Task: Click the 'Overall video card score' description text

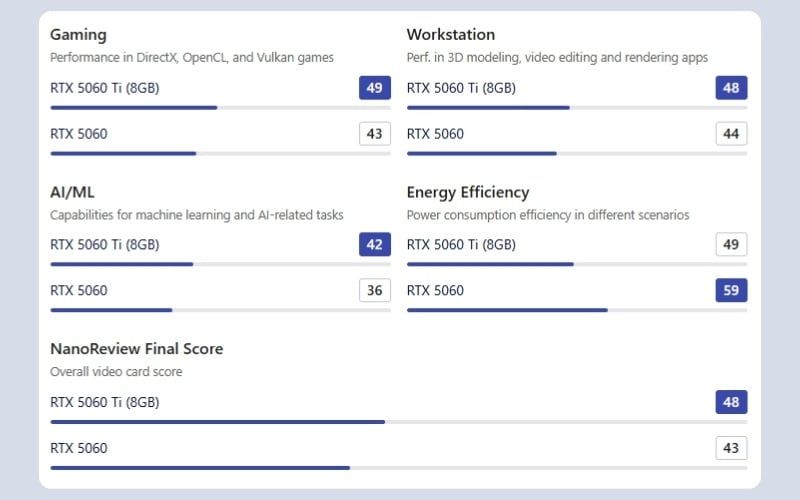Action: click(x=116, y=371)
